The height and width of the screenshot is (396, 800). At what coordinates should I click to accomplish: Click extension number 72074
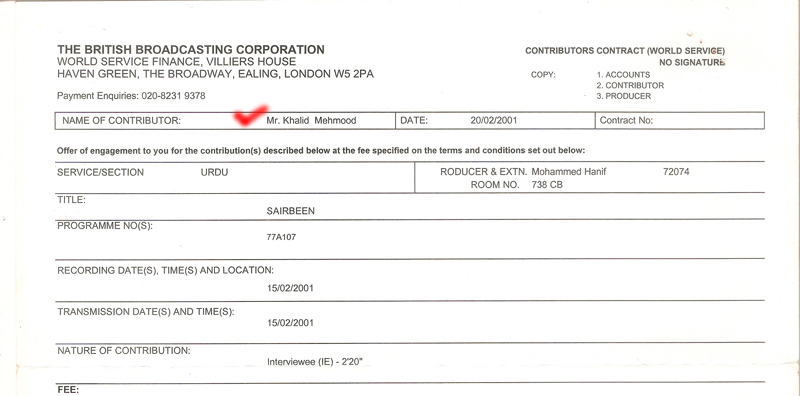676,172
